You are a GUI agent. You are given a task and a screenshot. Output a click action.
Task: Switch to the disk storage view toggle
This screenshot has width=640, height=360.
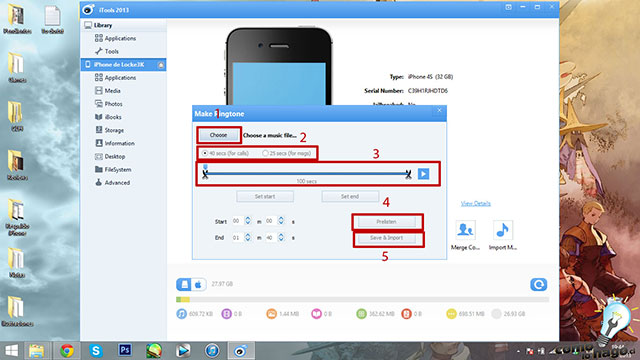tap(184, 284)
